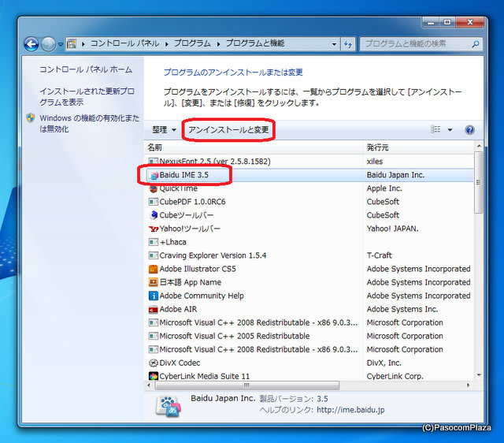Select the Apple Inc. publisher cell
The height and width of the screenshot is (443, 504).
coord(384,188)
